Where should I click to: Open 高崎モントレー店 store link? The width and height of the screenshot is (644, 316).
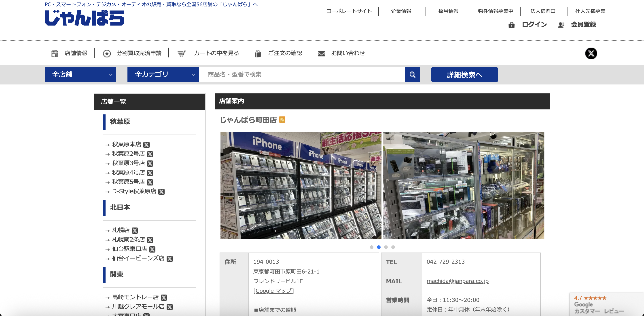pos(135,297)
